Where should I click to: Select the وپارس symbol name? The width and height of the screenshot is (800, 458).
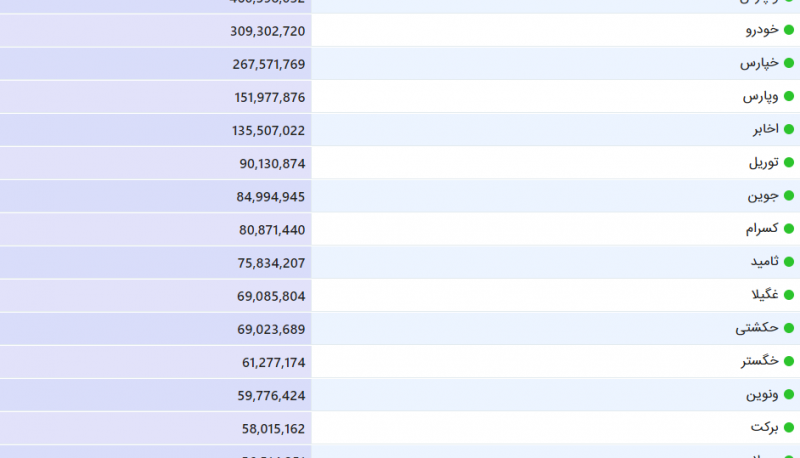coord(761,96)
